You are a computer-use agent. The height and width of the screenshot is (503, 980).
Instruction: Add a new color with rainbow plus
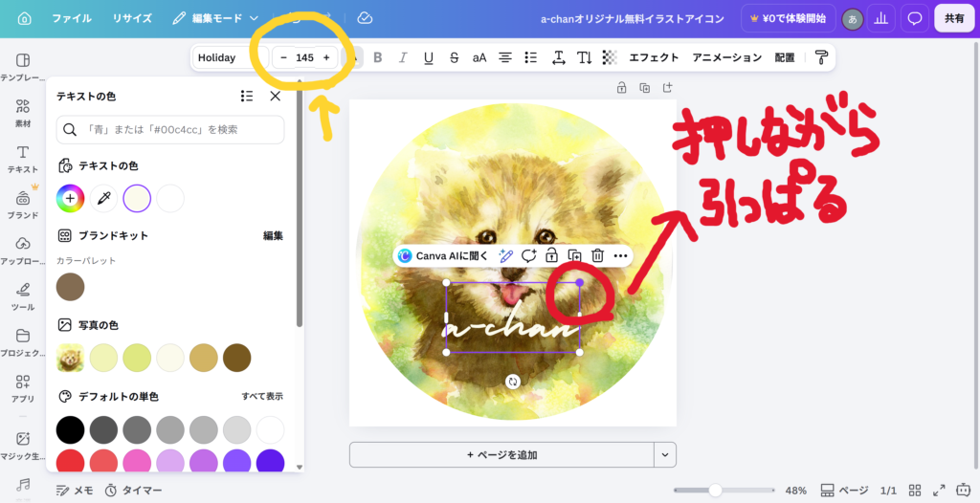pos(70,198)
